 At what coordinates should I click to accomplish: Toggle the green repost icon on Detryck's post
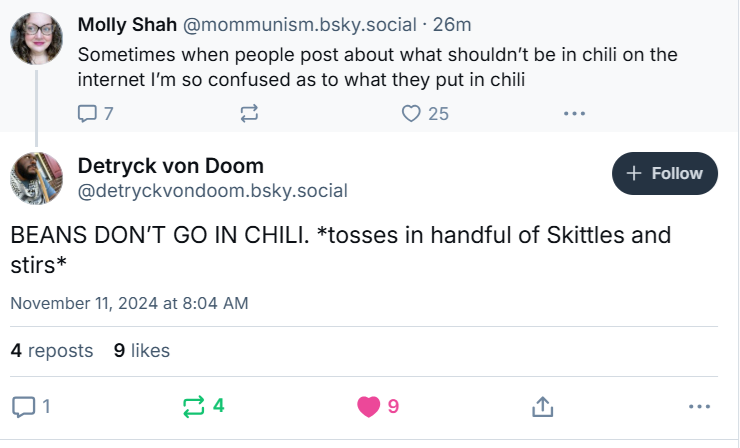click(x=194, y=406)
